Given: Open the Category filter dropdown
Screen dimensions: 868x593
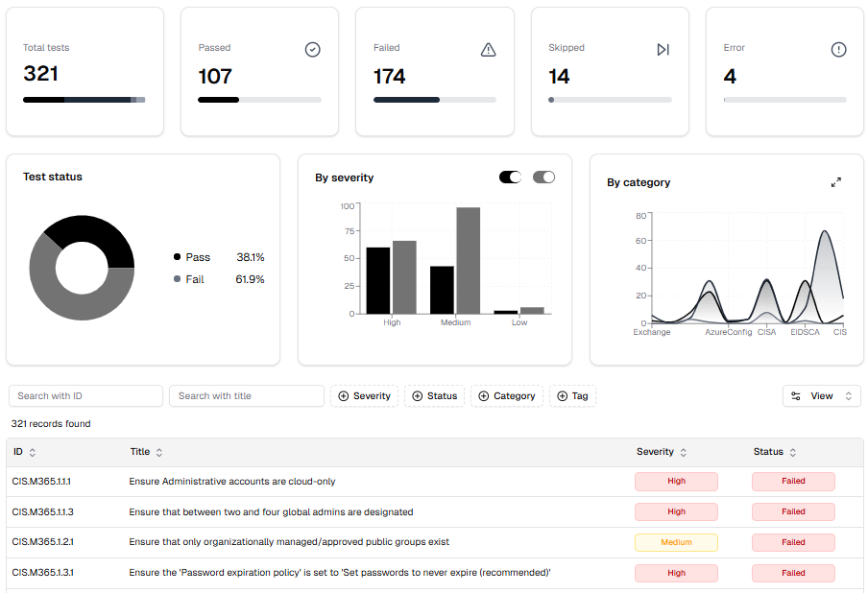Looking at the screenshot, I should (506, 396).
